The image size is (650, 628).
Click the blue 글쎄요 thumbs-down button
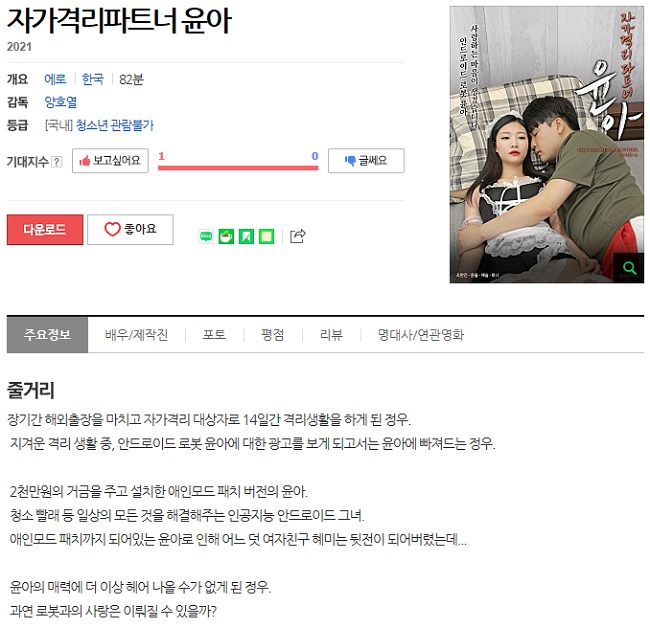(366, 160)
